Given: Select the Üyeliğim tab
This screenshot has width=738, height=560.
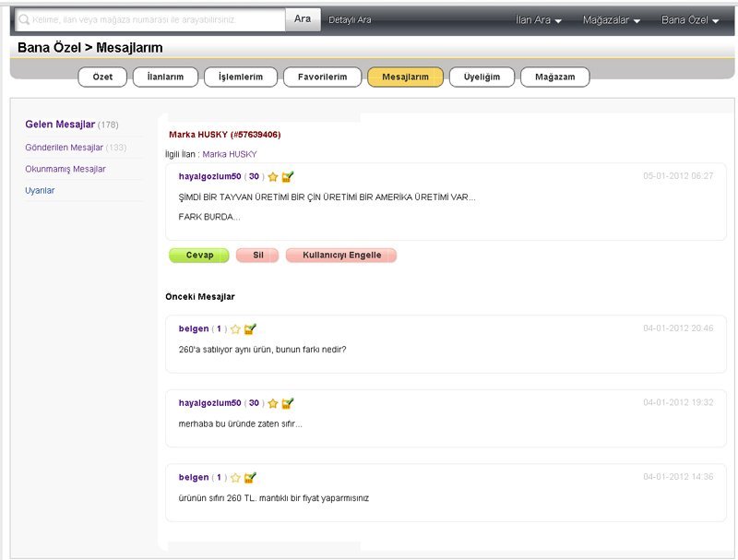Looking at the screenshot, I should click(482, 77).
